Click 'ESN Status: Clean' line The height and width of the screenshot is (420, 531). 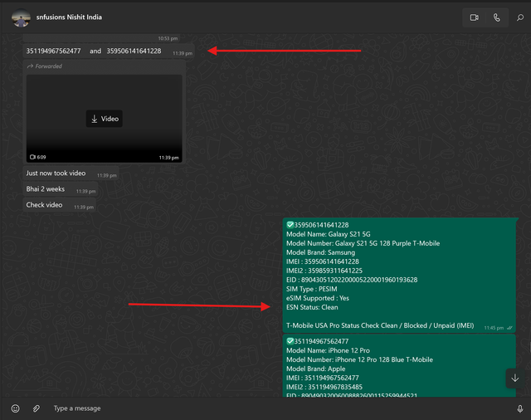click(x=312, y=307)
